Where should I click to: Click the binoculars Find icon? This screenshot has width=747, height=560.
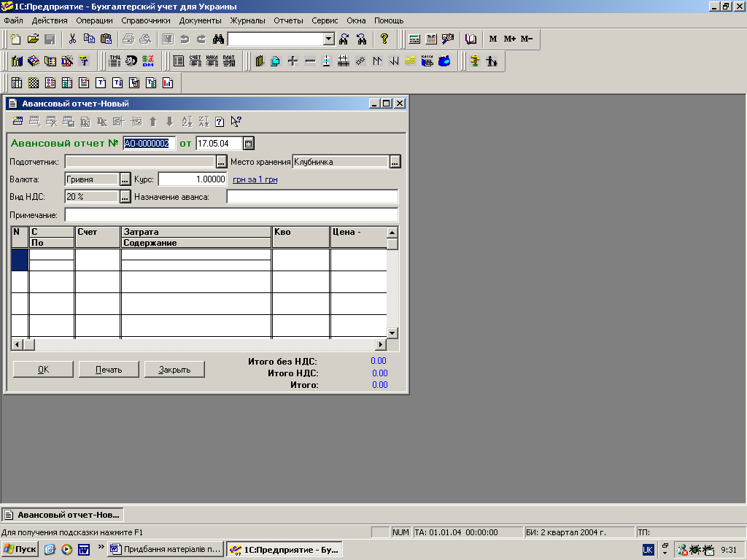(218, 39)
